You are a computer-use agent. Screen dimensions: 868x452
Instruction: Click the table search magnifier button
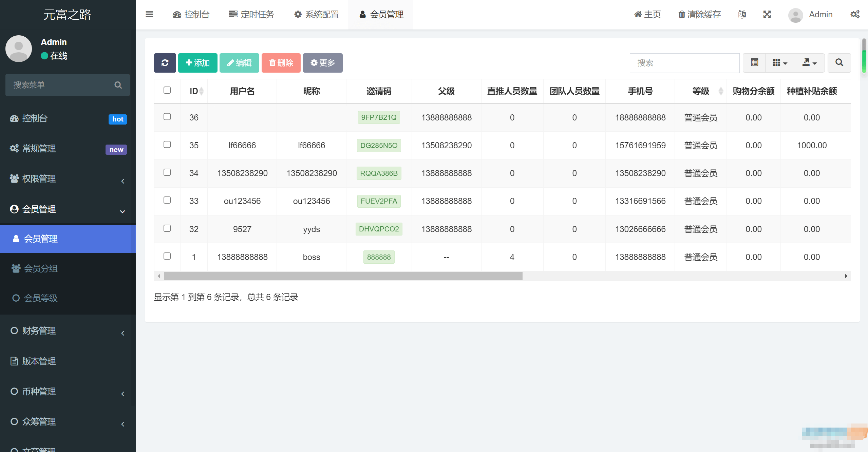(839, 63)
